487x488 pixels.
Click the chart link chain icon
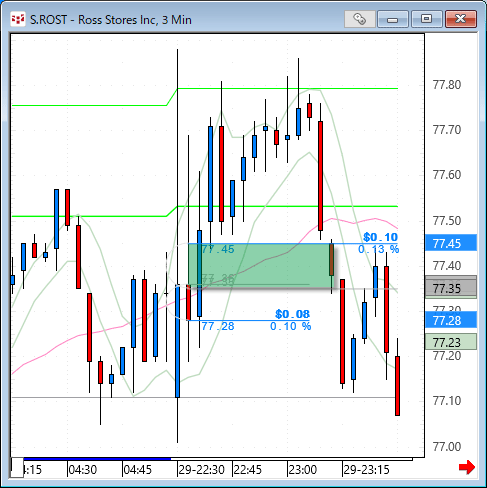[359, 19]
